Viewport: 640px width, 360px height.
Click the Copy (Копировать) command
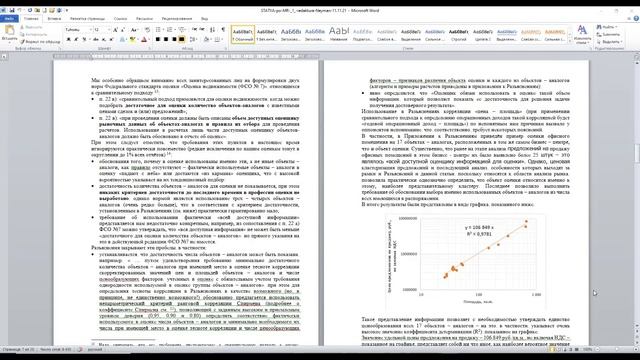(33, 34)
